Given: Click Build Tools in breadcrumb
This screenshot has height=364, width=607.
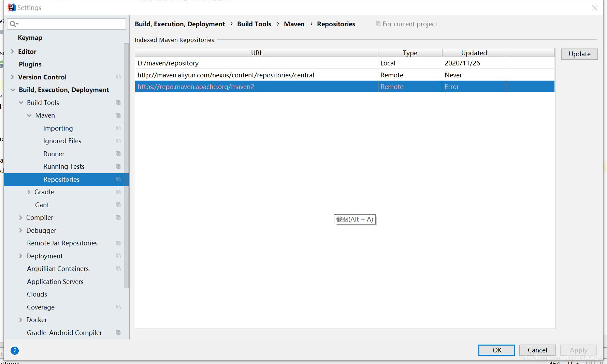Looking at the screenshot, I should 254,24.
